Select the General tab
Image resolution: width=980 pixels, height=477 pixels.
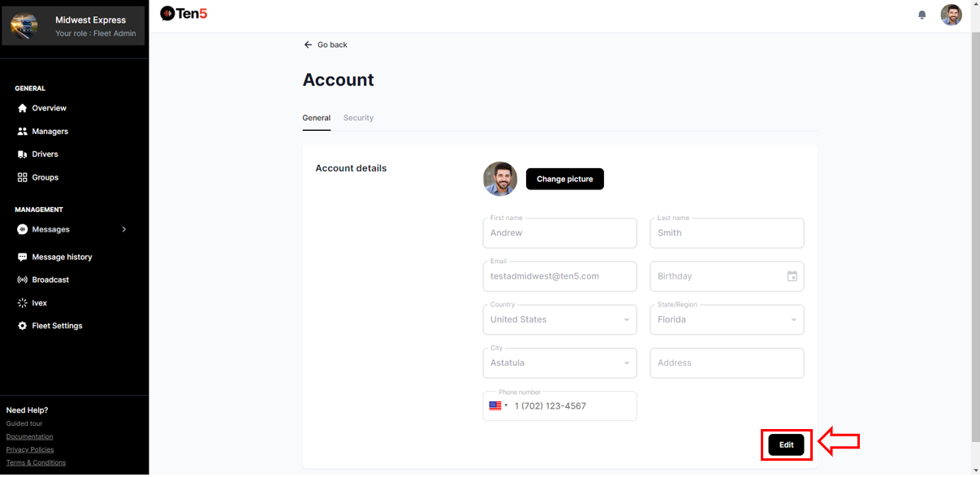point(316,118)
